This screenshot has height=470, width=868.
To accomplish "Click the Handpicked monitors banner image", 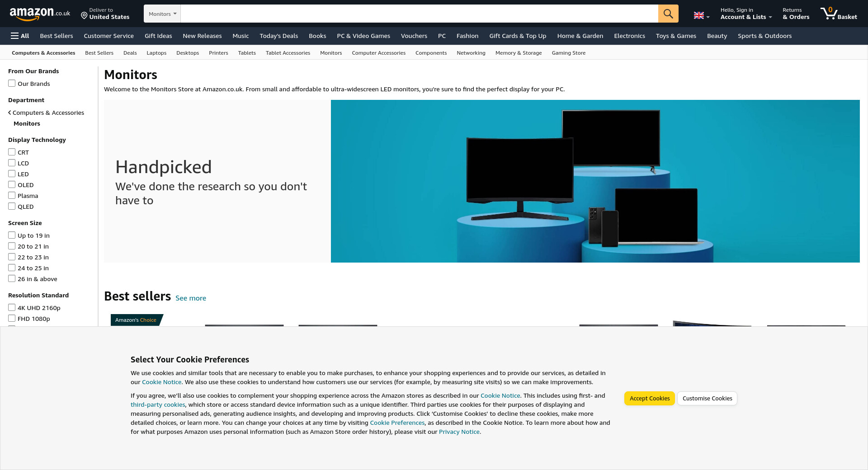I will [x=595, y=181].
